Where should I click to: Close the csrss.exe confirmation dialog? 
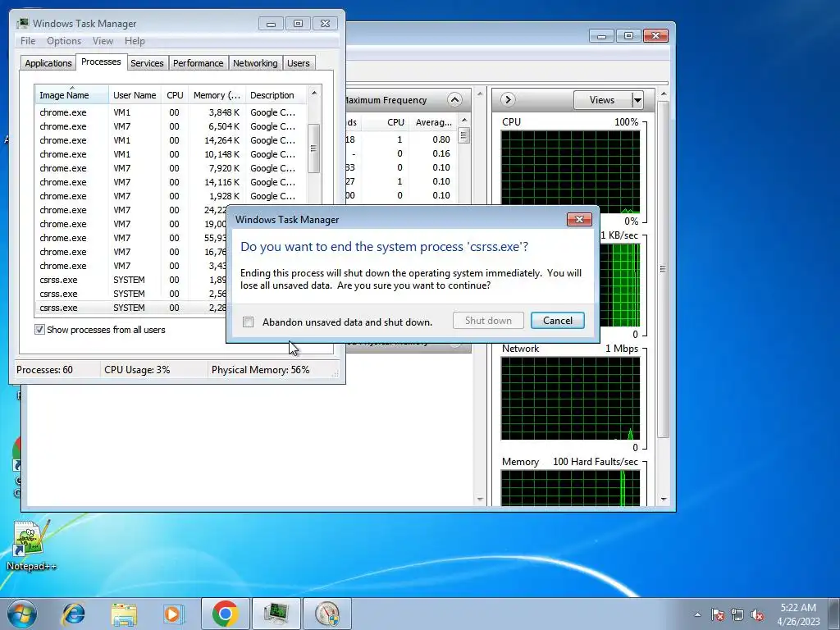[579, 220]
